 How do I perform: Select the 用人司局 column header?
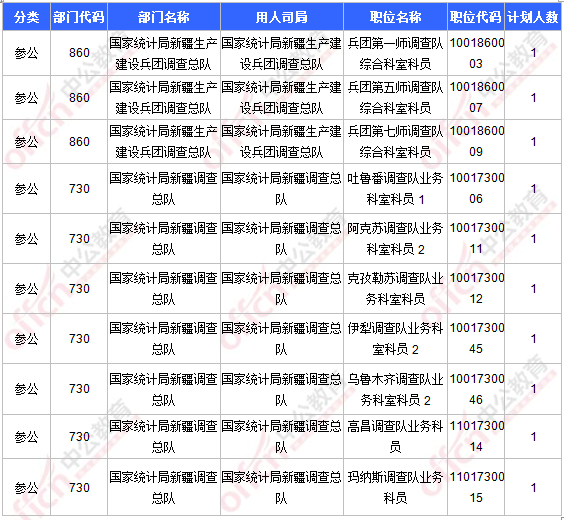pos(282,17)
